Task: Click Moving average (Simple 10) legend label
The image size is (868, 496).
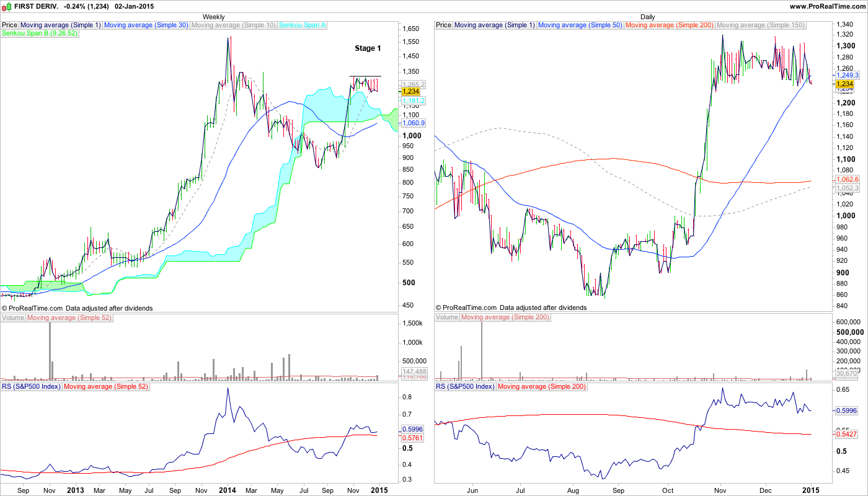Action: (234, 25)
